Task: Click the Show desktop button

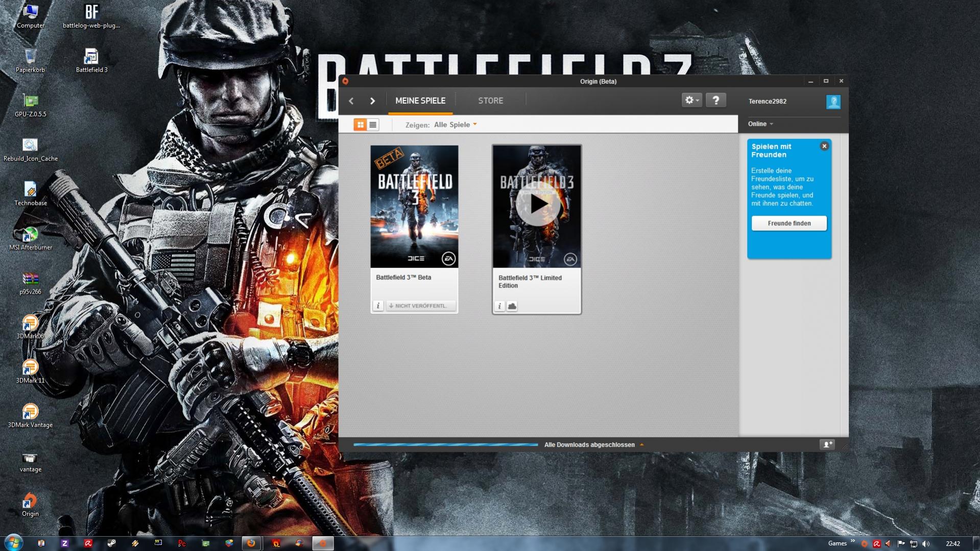Action: point(976,543)
